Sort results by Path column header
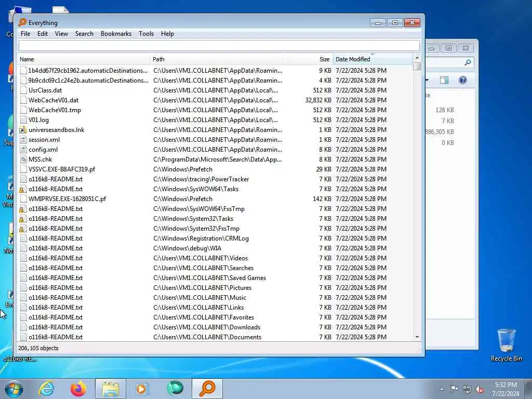532x399 pixels. (x=217, y=59)
